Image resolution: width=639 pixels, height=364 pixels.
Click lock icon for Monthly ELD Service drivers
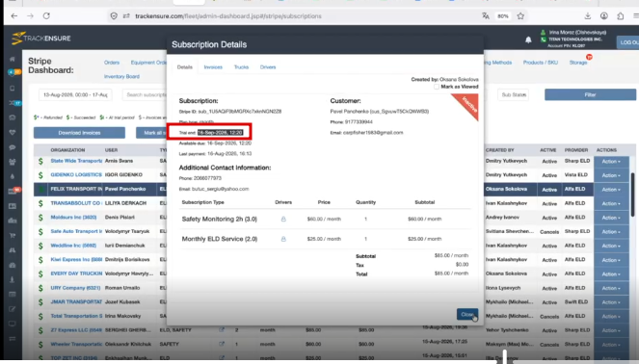[283, 239]
